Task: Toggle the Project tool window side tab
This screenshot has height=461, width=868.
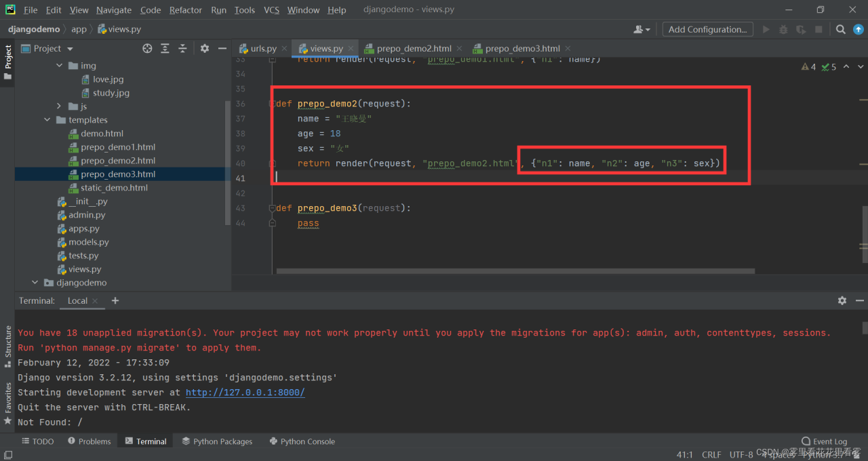Action: coord(8,61)
